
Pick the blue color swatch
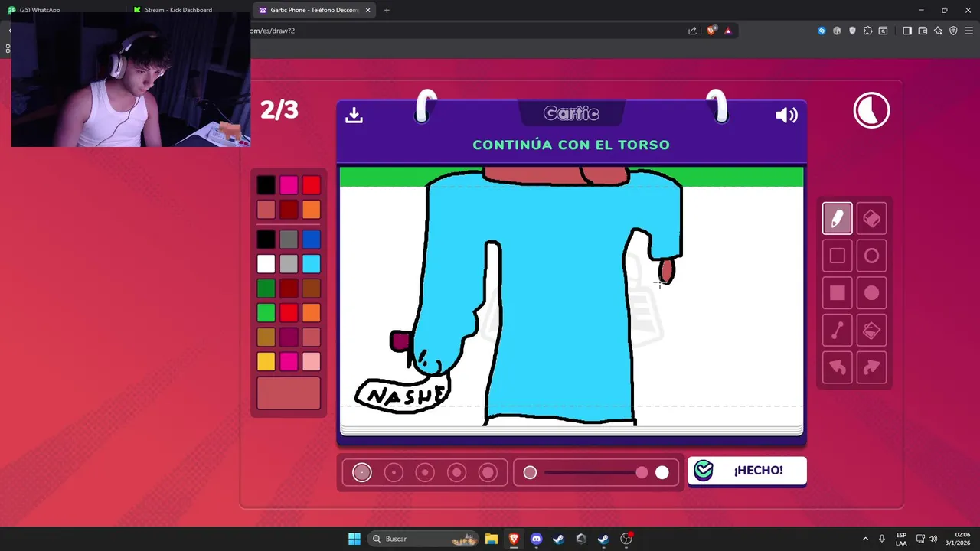311,240
